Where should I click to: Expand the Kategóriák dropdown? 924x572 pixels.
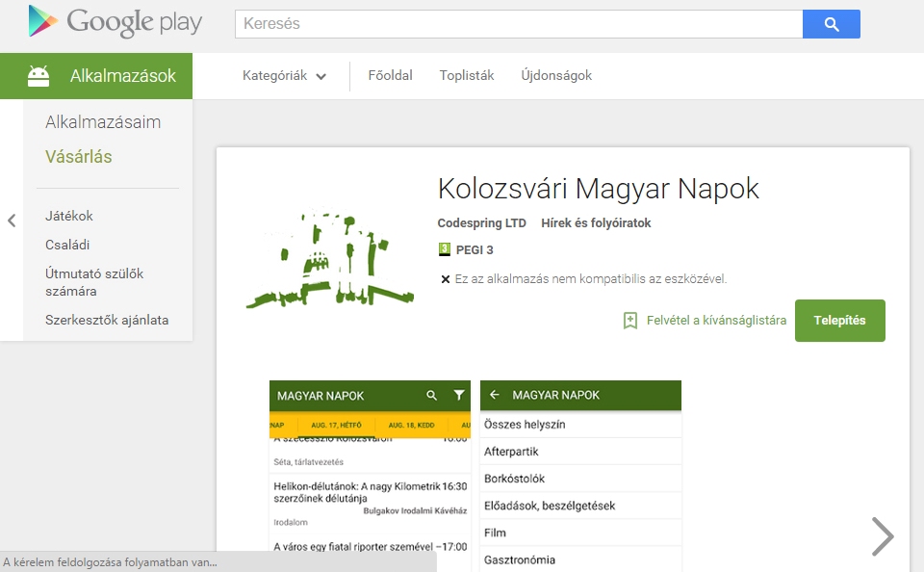click(284, 75)
